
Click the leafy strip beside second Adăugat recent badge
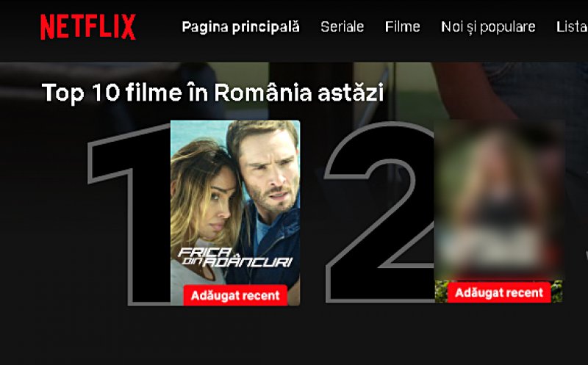click(x=441, y=292)
